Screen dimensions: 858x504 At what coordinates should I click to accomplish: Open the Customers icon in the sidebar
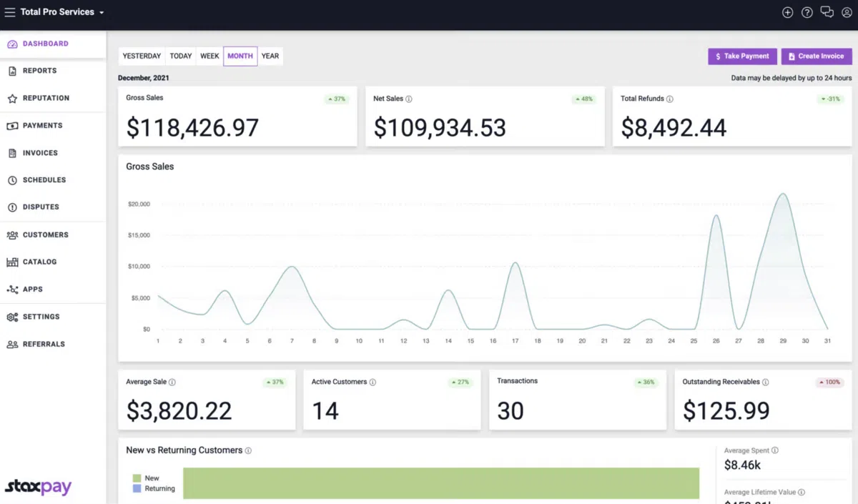tap(13, 234)
